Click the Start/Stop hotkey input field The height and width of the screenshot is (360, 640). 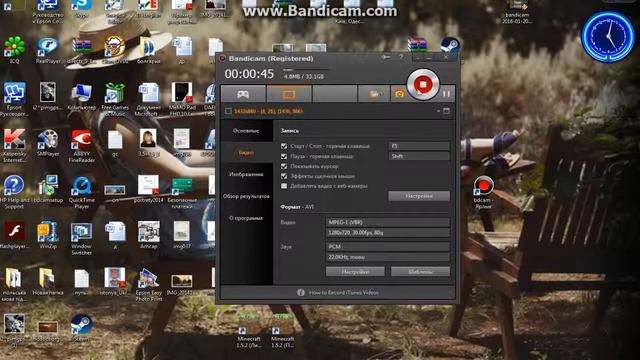(419, 146)
